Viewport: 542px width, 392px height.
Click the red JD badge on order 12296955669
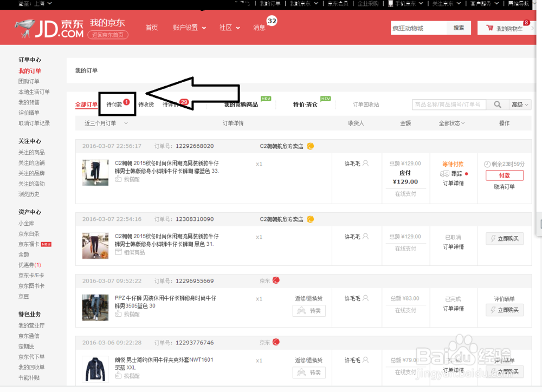point(275,280)
